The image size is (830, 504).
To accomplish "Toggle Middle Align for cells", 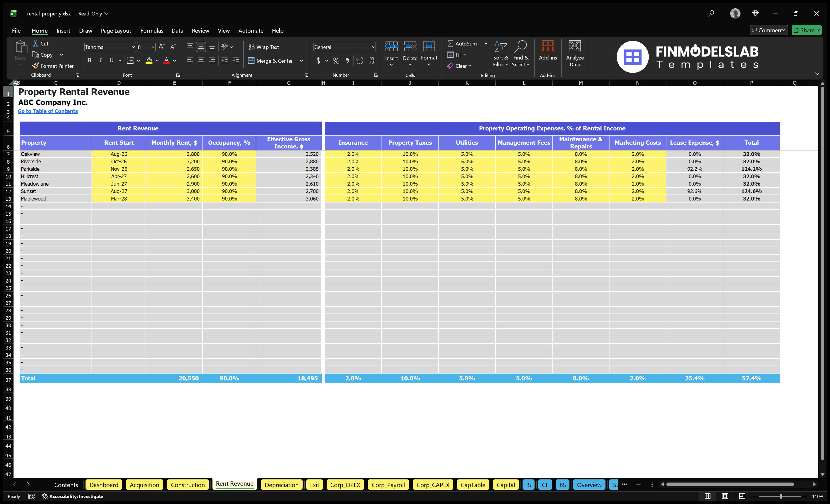I will [201, 47].
